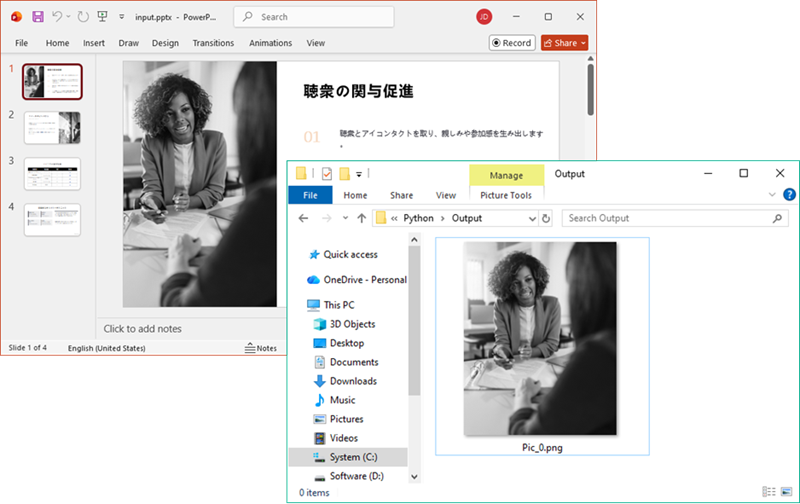Click the PowerPoint Search box
Screen dimensions: 800x504
(314, 17)
